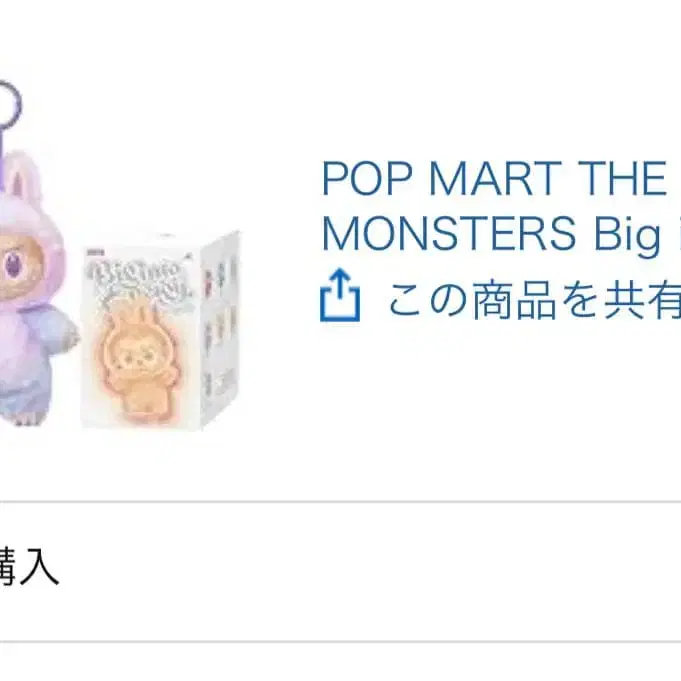
Task: Select the 購入 purchase label
Action: tap(29, 566)
